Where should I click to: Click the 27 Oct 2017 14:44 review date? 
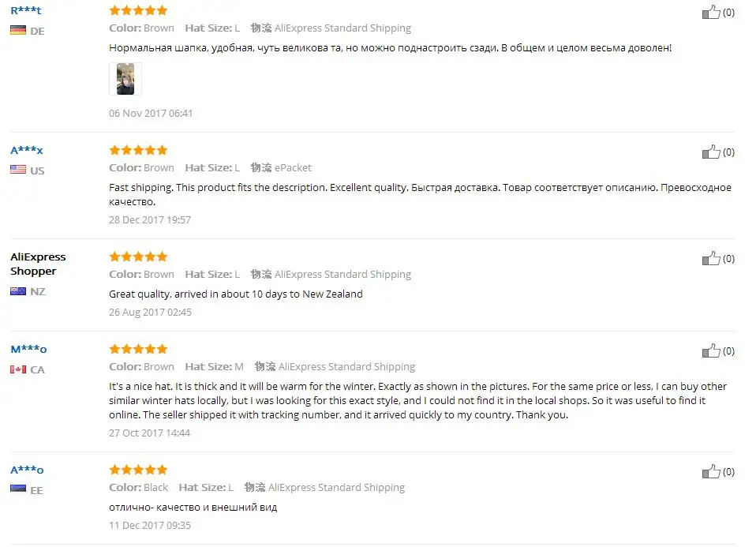149,433
